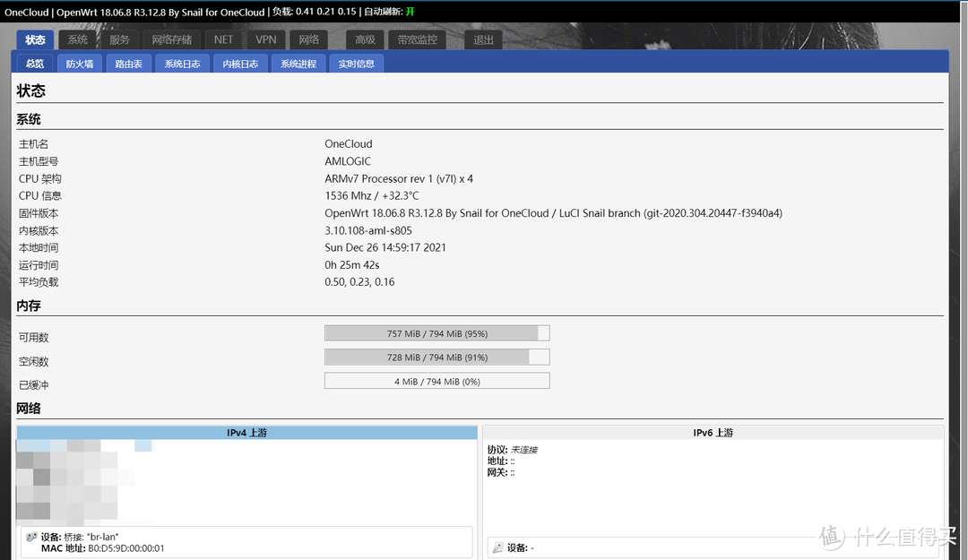The width and height of the screenshot is (968, 560).
Task: Open the 网络 menu tab
Action: [308, 39]
